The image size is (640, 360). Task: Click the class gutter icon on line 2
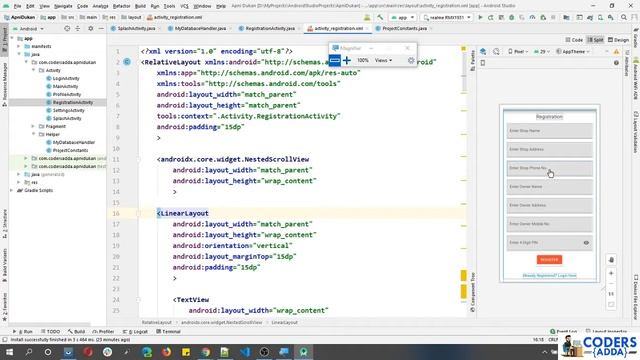click(127, 62)
